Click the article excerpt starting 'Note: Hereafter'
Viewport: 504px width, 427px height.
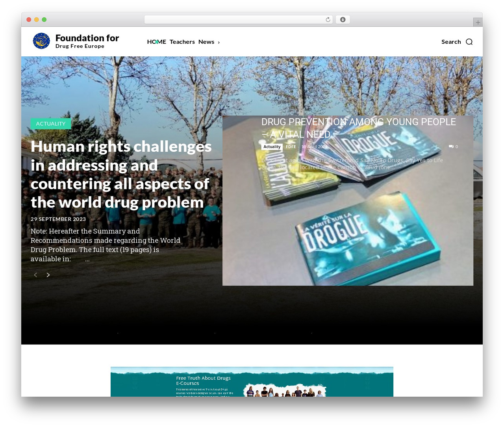click(x=106, y=245)
